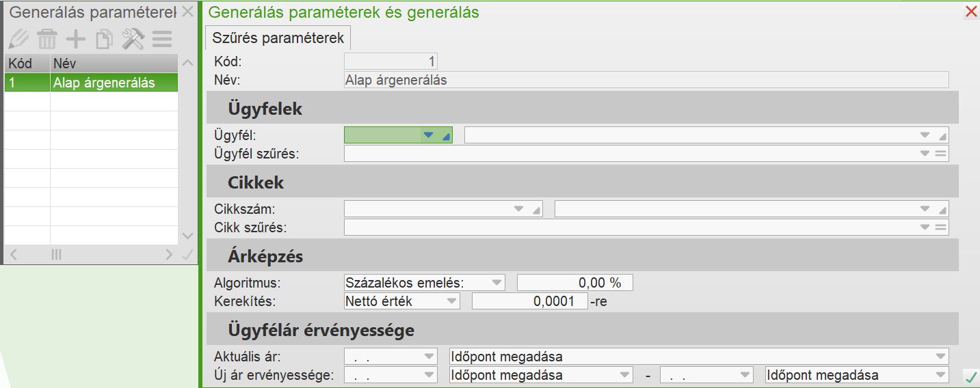The height and width of the screenshot is (388, 980).
Task: Open the Aktuális ár date dropdown
Action: pos(429,356)
